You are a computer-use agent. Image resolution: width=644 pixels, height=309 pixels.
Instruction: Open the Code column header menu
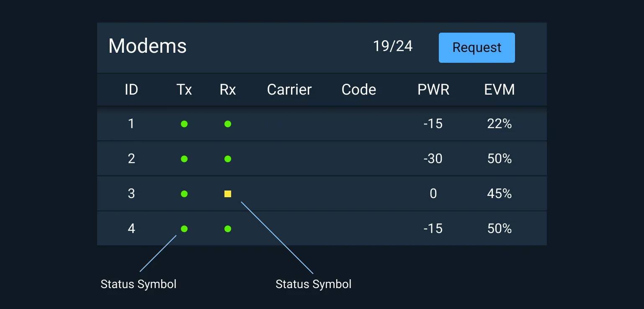[358, 89]
